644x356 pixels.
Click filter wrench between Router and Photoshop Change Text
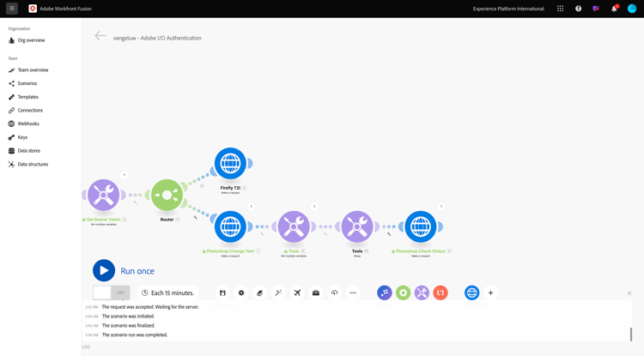pos(196,217)
